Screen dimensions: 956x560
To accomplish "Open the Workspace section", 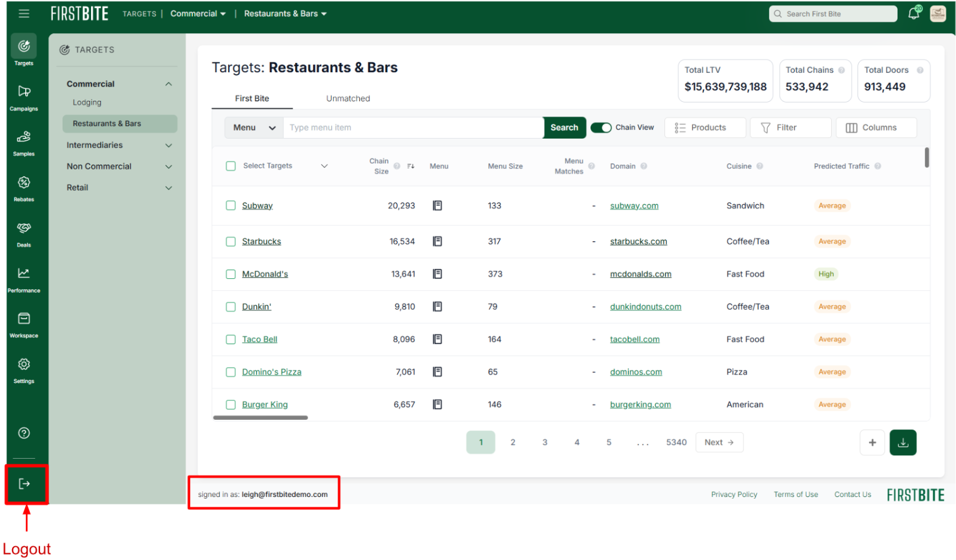I will click(23, 324).
